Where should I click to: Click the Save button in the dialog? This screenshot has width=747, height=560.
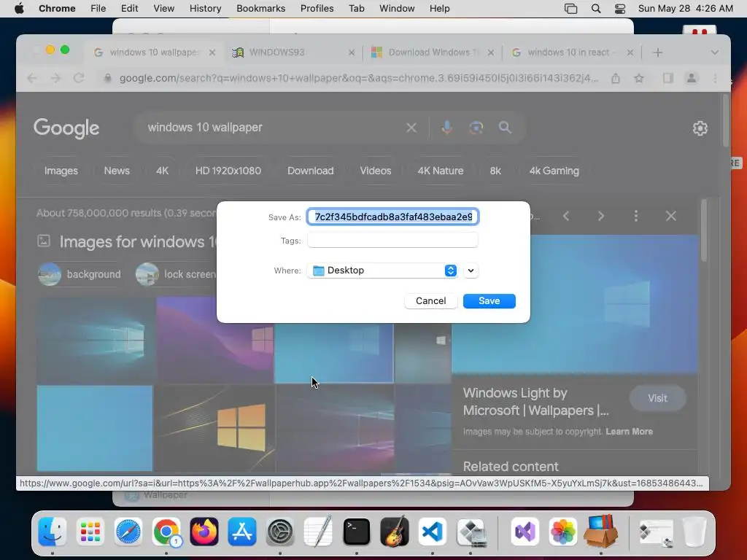tap(489, 301)
